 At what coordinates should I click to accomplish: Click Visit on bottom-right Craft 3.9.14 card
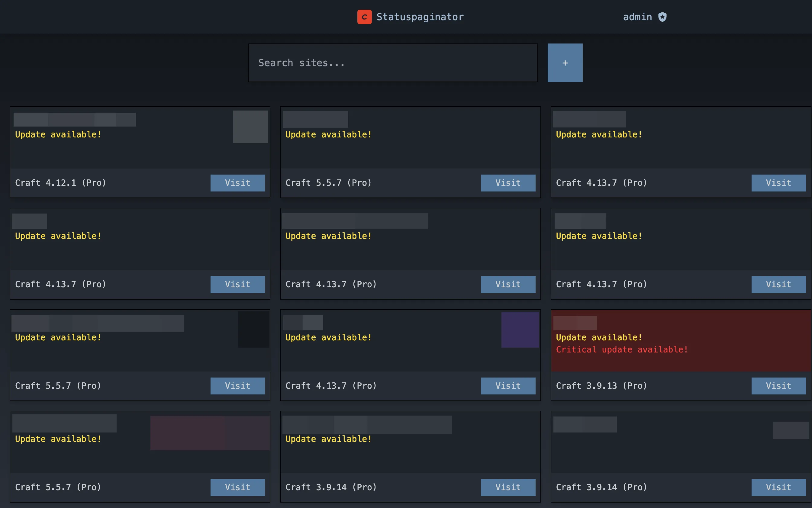pos(778,487)
